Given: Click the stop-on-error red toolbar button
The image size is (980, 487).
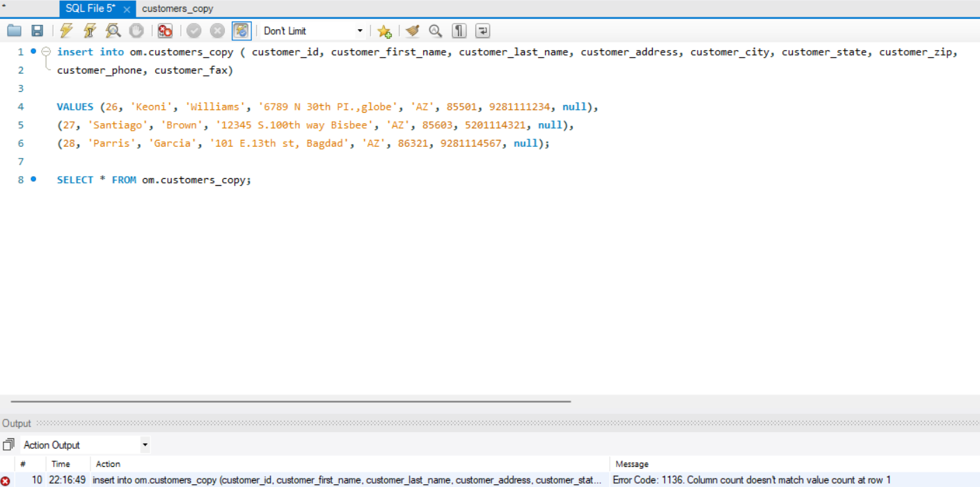Looking at the screenshot, I should click(165, 31).
